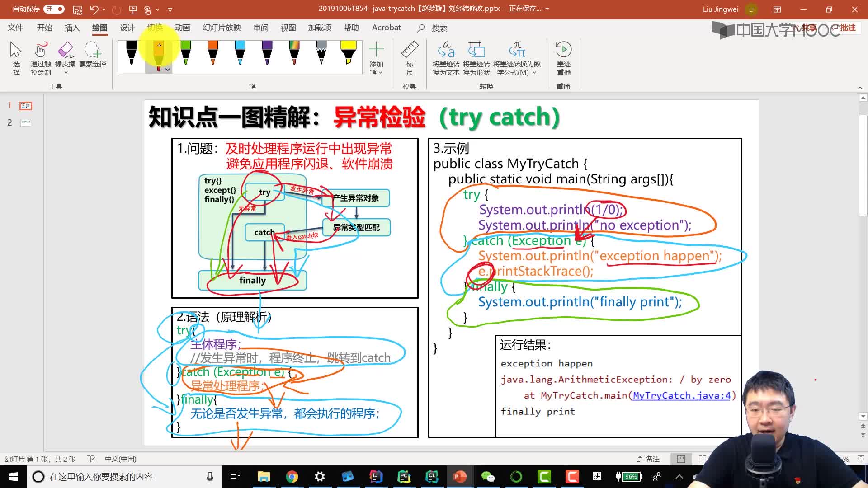The width and height of the screenshot is (868, 488).
Task: Open the Acrobat tab
Action: pos(386,28)
